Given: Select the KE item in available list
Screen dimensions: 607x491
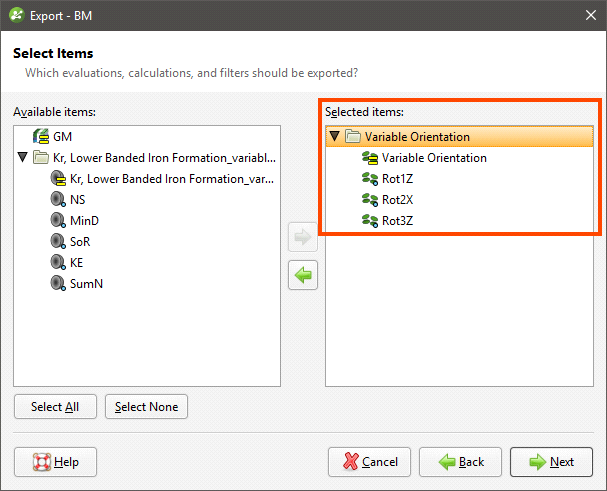Looking at the screenshot, I should pos(76,263).
